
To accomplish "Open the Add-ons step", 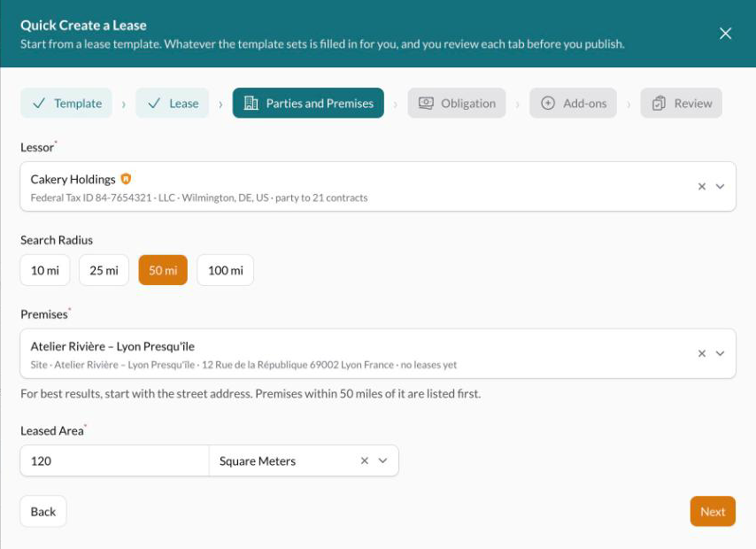I will pyautogui.click(x=573, y=104).
